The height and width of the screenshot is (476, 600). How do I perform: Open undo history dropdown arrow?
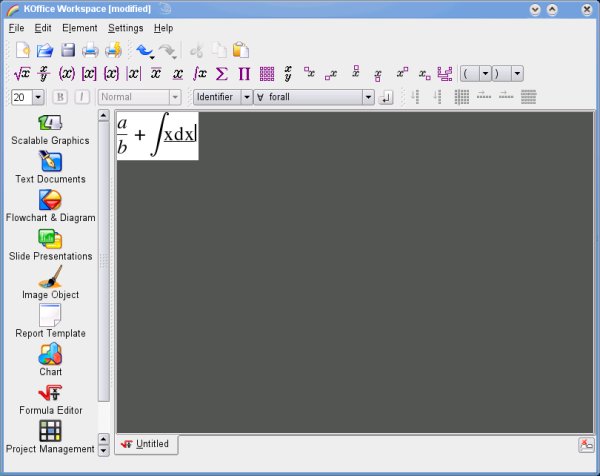tap(152, 57)
